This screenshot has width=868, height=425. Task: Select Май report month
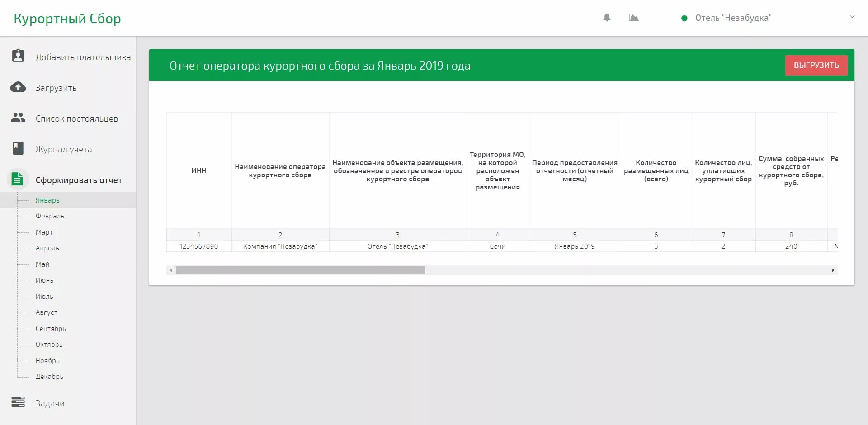[42, 264]
